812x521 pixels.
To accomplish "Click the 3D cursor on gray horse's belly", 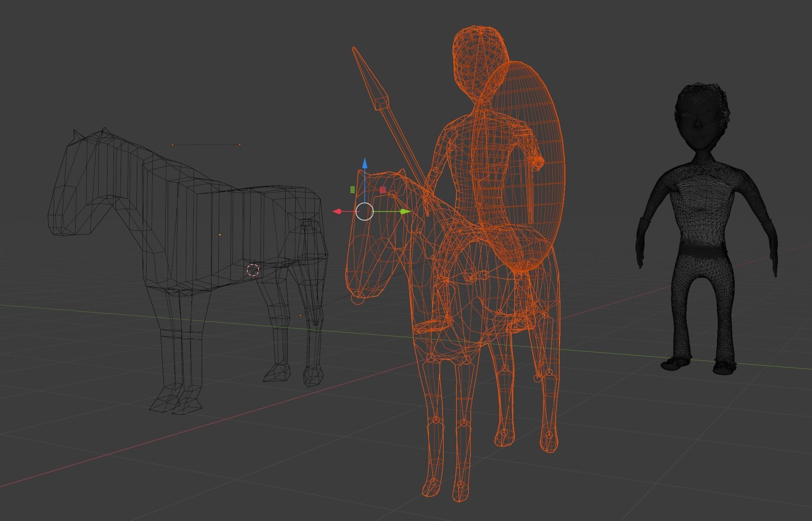I will point(253,270).
